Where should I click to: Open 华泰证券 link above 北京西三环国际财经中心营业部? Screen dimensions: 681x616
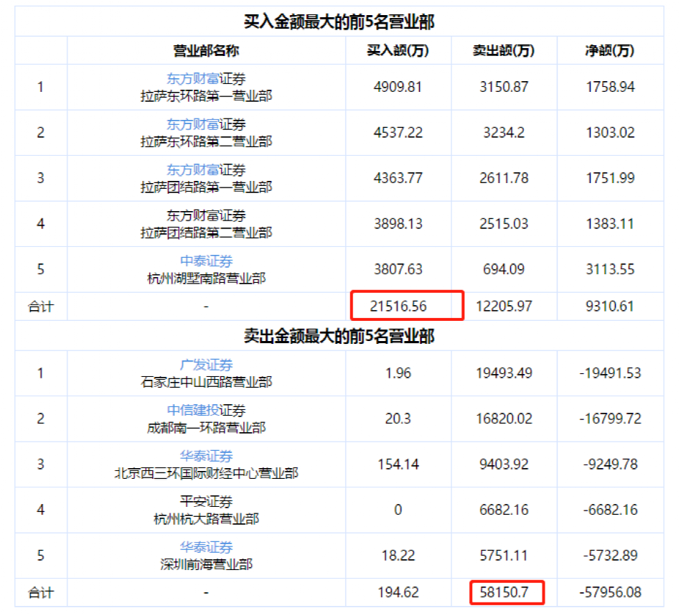pos(206,456)
